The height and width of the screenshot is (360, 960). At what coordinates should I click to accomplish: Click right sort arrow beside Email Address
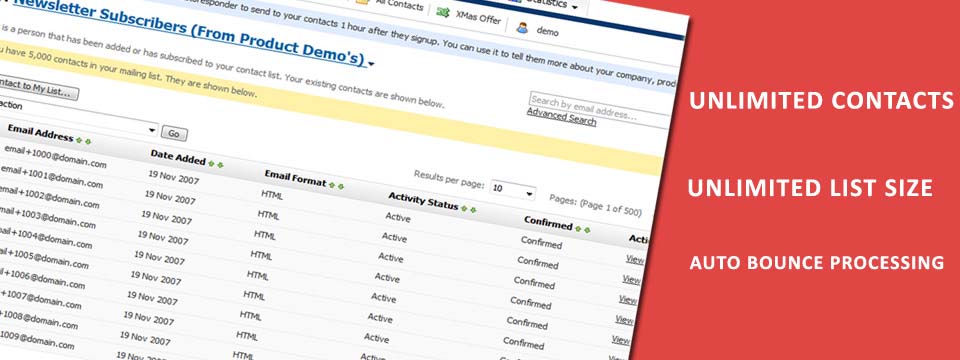(88, 141)
